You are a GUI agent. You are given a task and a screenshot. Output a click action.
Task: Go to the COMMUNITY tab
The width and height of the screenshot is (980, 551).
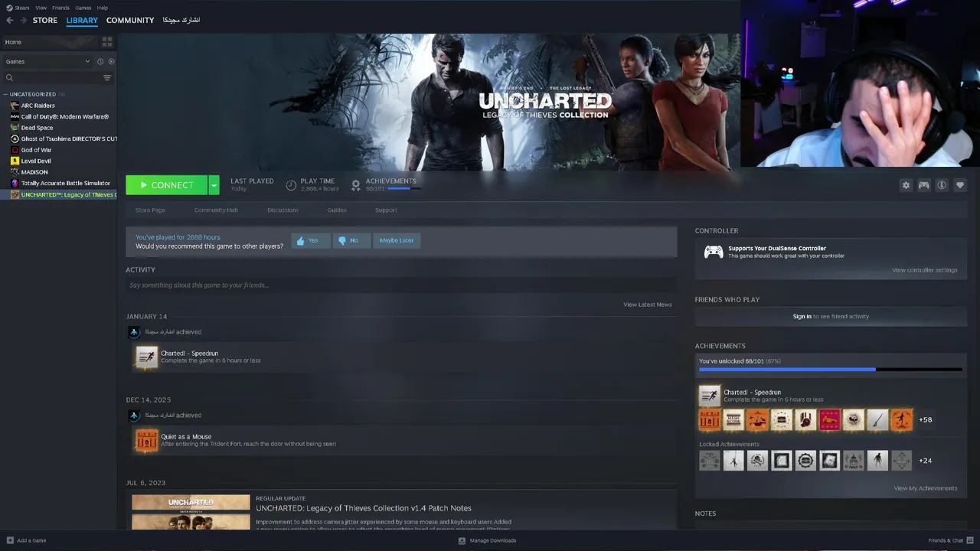coord(130,20)
